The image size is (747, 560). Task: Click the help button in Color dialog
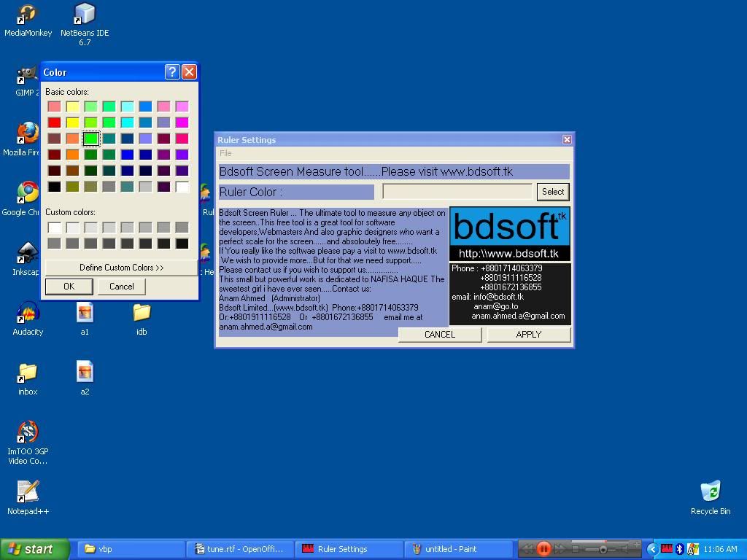pos(172,71)
